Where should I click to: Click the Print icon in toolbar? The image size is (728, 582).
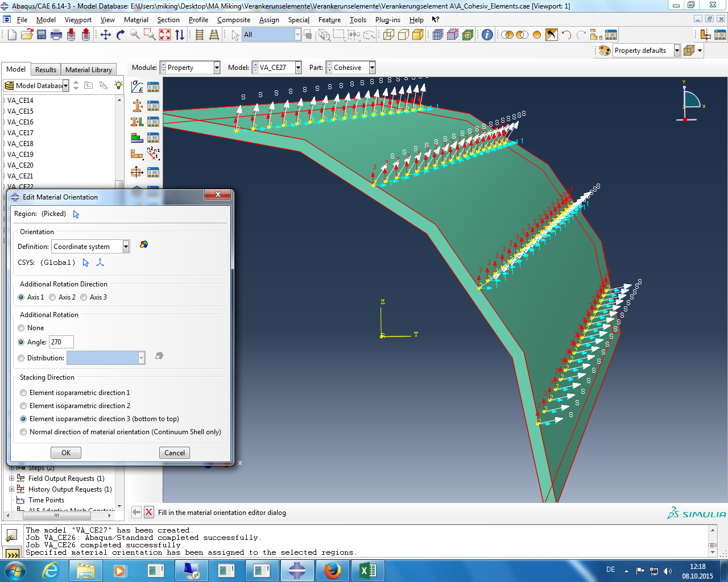[x=56, y=35]
